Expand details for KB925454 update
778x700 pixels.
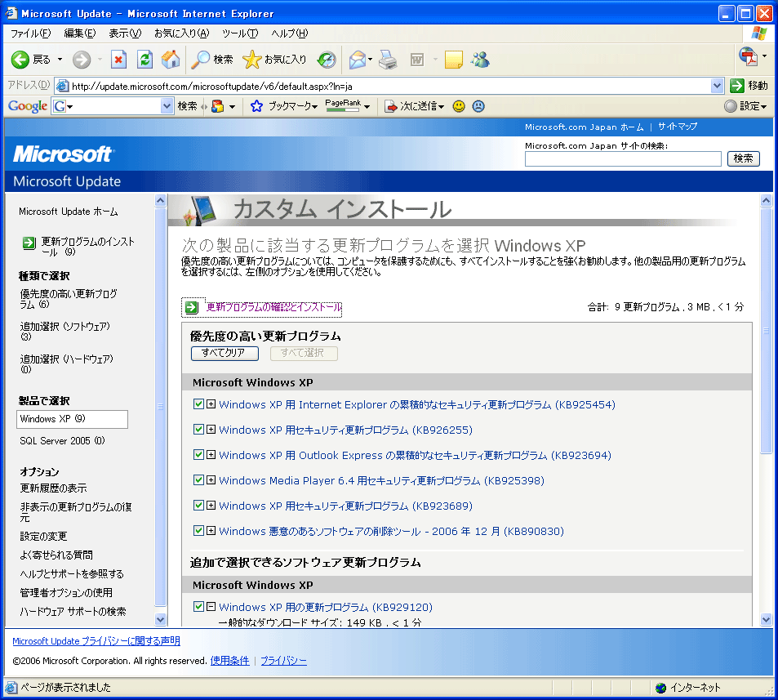point(211,404)
